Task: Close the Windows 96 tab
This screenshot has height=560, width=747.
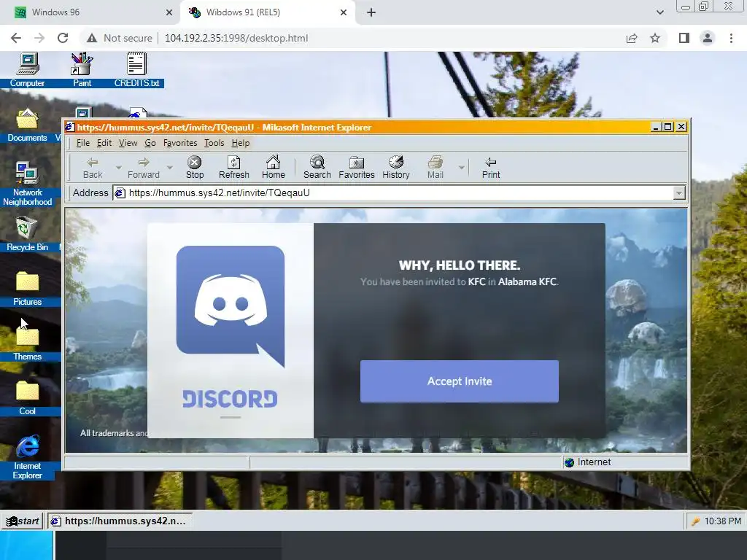Action: [x=169, y=12]
